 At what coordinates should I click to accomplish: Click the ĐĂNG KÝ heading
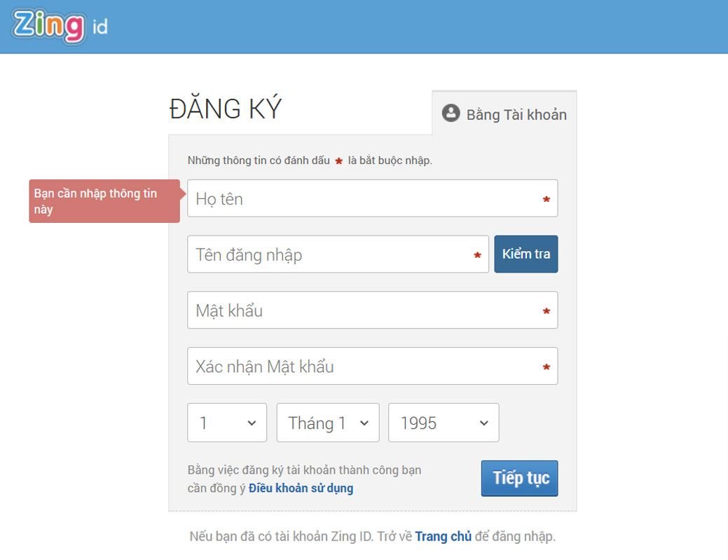(226, 109)
